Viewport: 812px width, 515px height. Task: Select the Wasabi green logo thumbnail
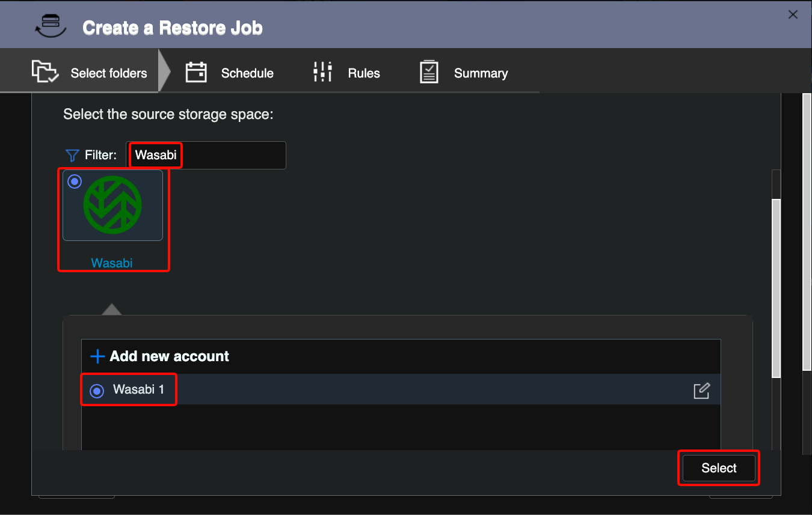112,205
